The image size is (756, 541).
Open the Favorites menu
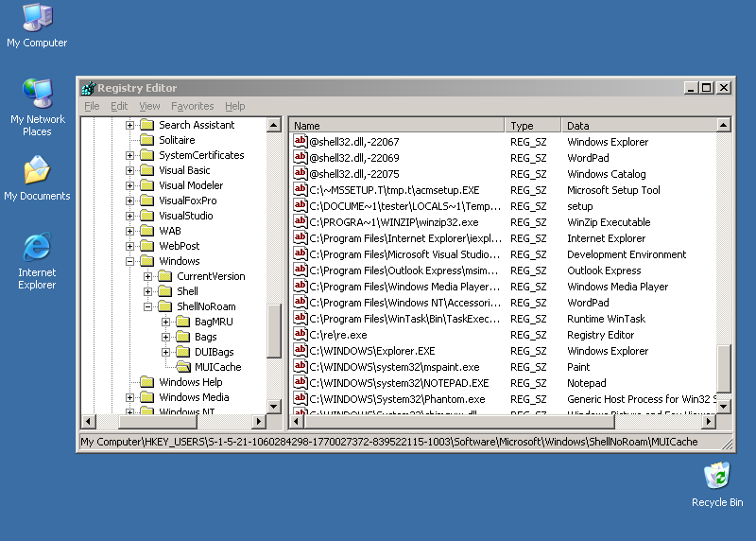193,106
